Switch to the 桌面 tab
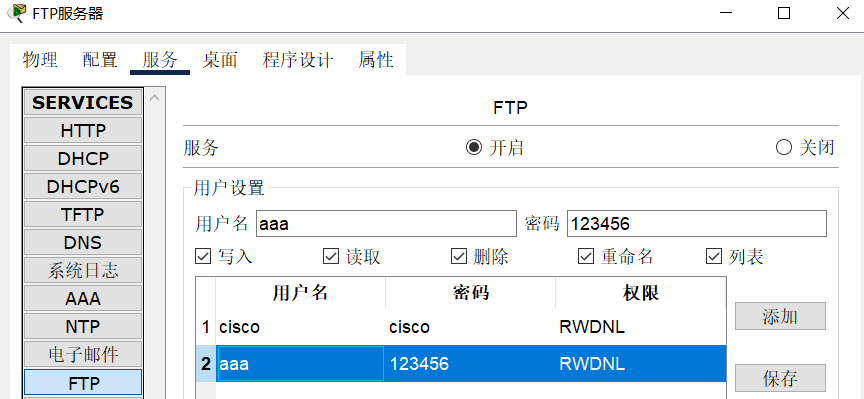Image resolution: width=864 pixels, height=399 pixels. pos(220,60)
